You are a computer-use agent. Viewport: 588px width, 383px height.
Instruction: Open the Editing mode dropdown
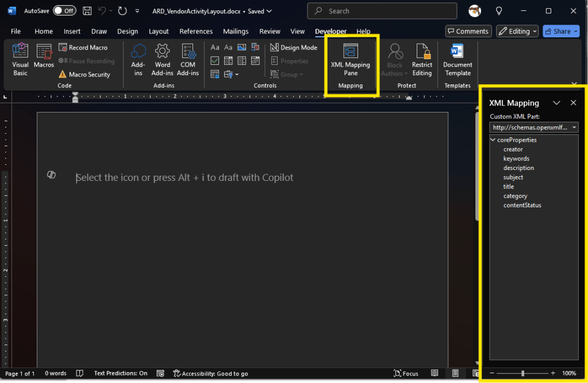517,32
